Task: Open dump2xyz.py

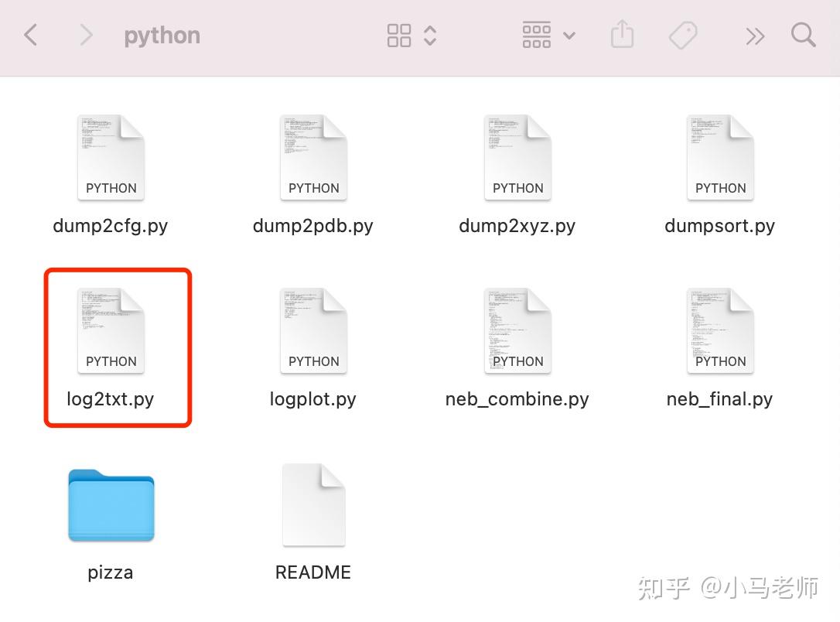Action: pos(517,157)
